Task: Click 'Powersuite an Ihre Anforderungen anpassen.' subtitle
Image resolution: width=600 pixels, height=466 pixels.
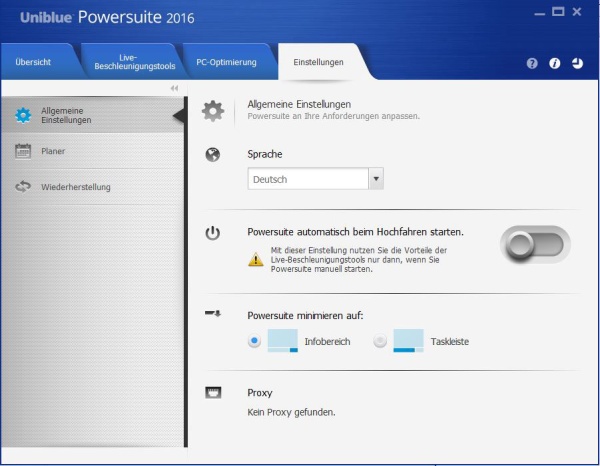Action: pyautogui.click(x=333, y=116)
